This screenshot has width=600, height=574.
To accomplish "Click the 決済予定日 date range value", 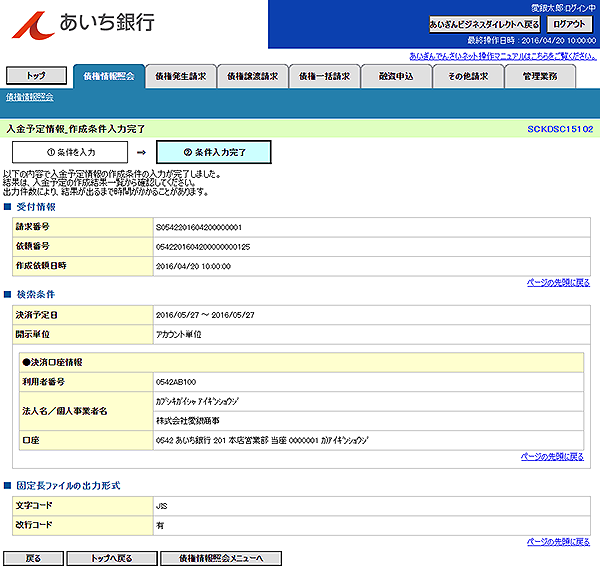I will coord(205,315).
